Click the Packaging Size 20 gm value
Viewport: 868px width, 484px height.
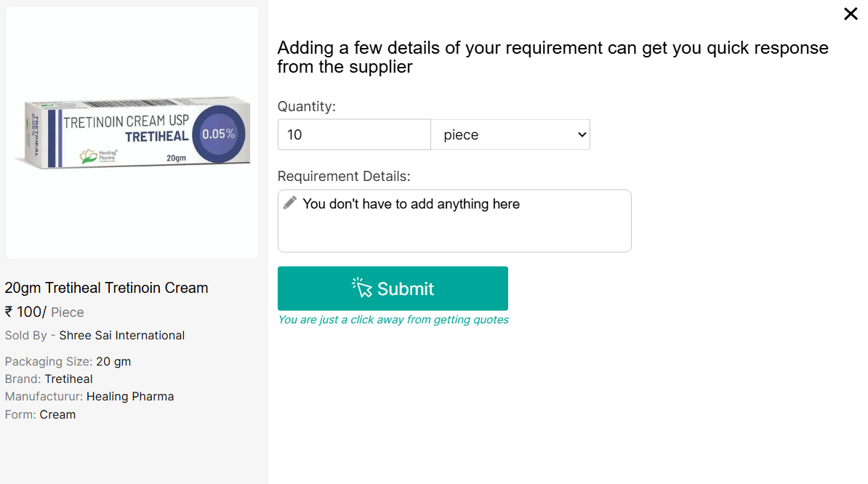(113, 361)
